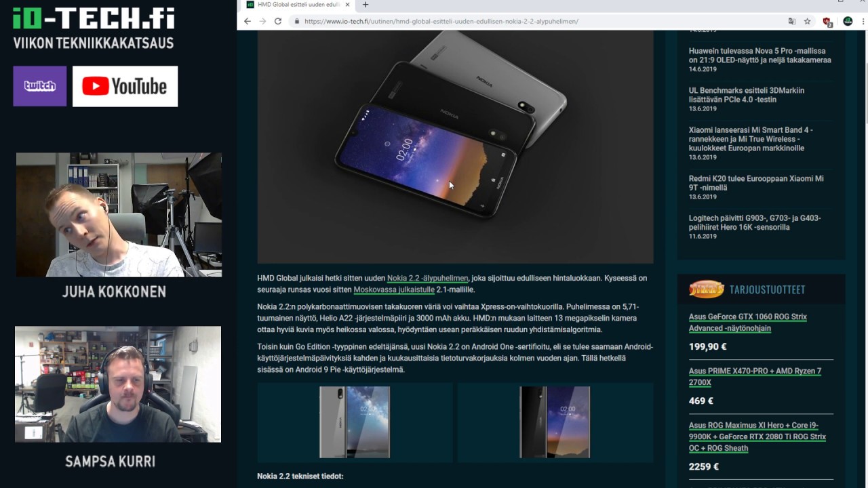Click the 199,90 € price
868x488 pixels.
coord(707,347)
